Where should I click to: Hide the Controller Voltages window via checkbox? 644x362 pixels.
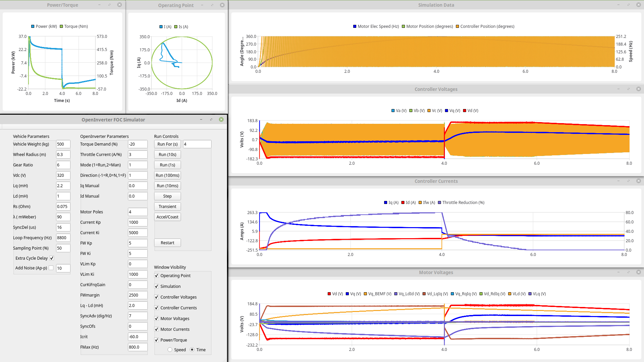tap(156, 297)
